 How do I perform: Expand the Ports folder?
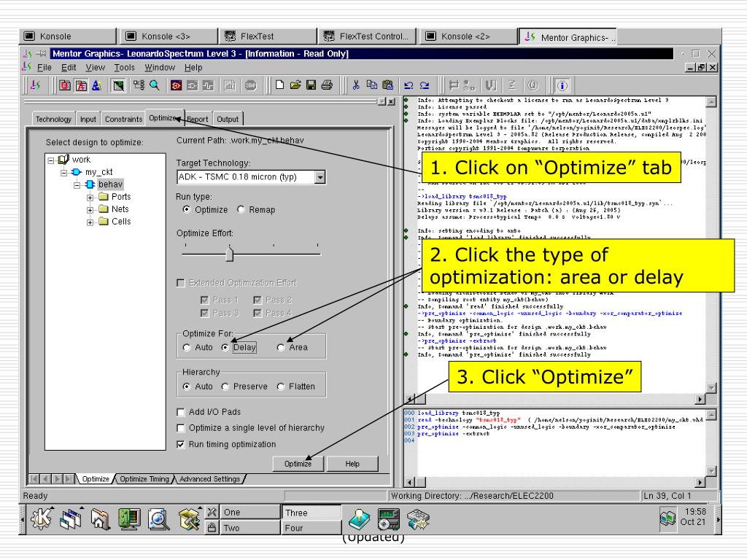coord(90,197)
